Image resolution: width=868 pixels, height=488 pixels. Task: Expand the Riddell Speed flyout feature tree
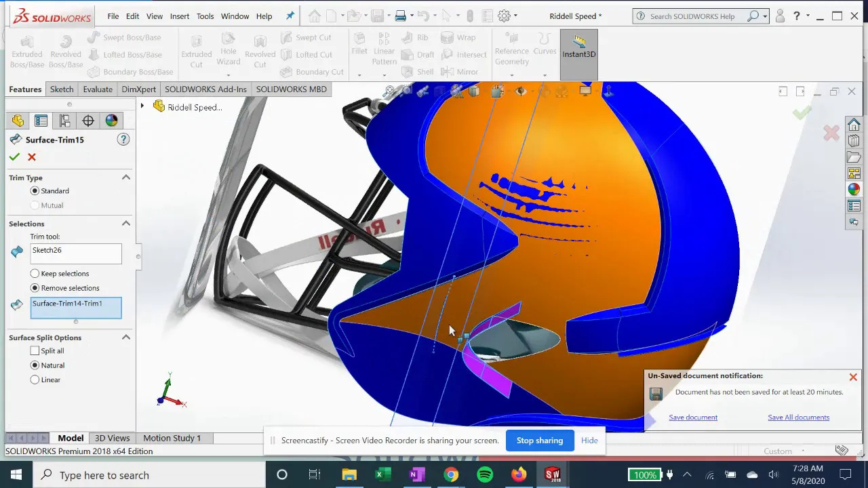tap(142, 106)
